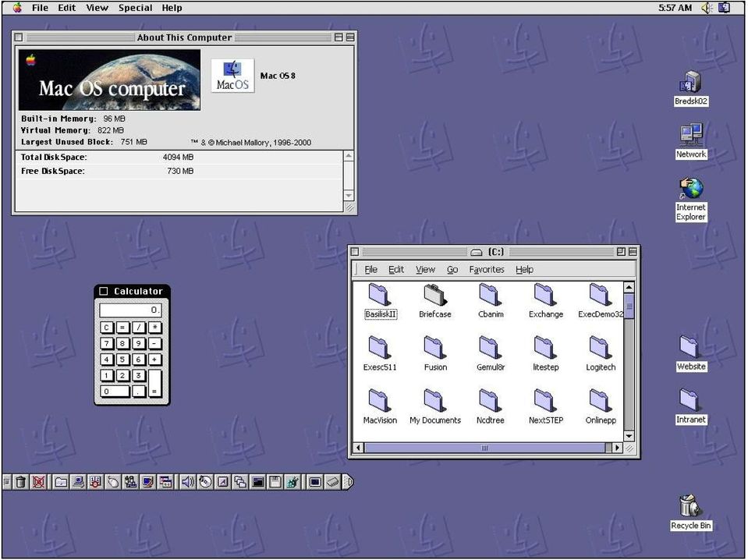Select the MacVision folder
Screen dimensions: 748x560
[380, 406]
